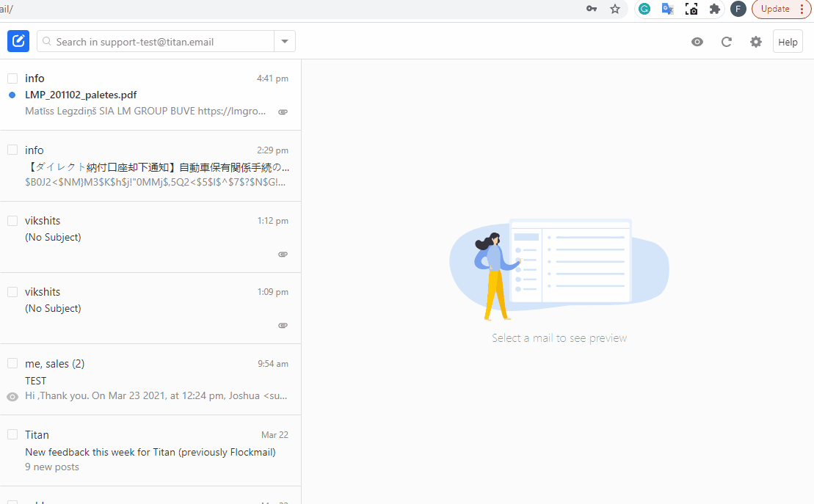This screenshot has height=504, width=814.
Task: Click the mail preview illustration
Action: pyautogui.click(x=559, y=269)
